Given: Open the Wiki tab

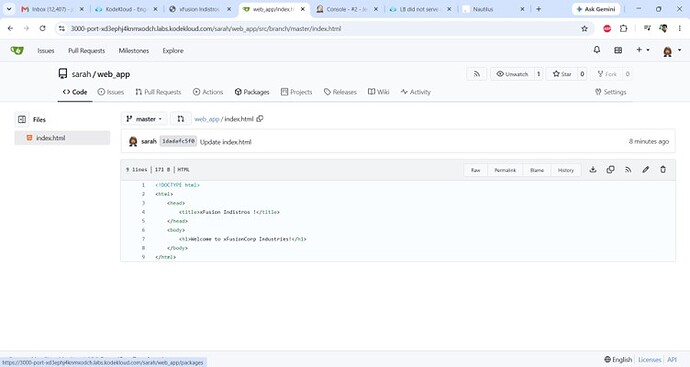Looking at the screenshot, I should click(x=378, y=92).
